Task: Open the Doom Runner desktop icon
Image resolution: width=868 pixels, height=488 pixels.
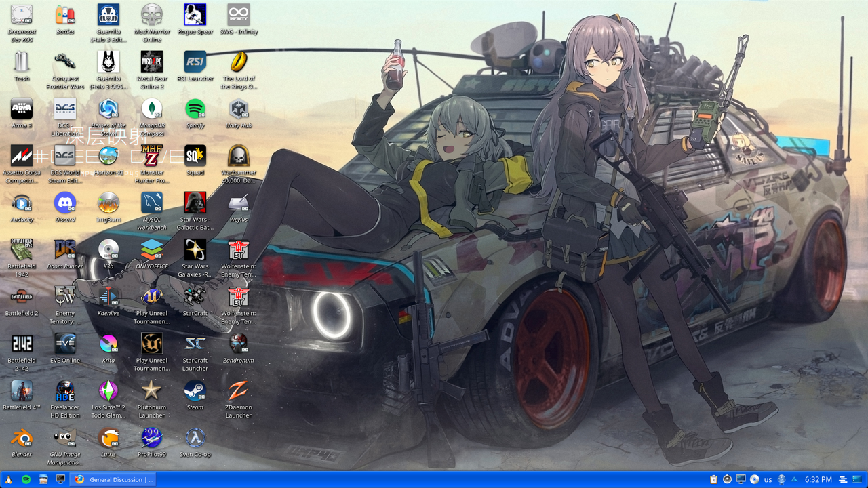Action: 65,249
